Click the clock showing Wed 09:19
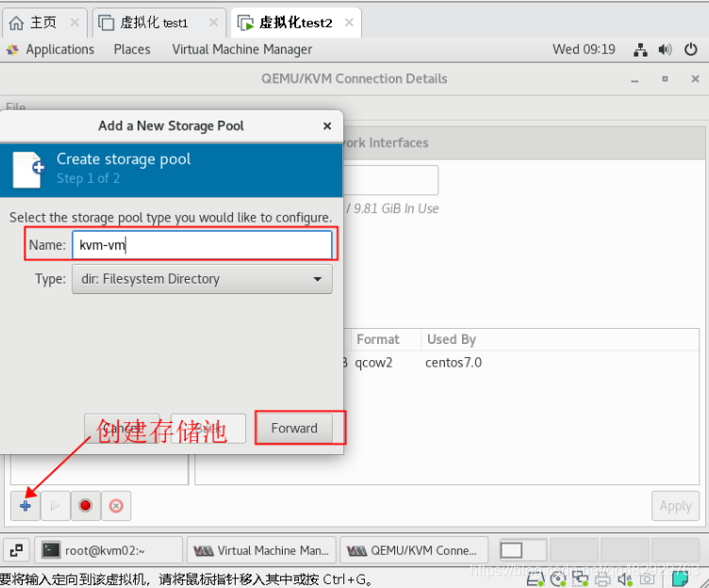 click(584, 49)
